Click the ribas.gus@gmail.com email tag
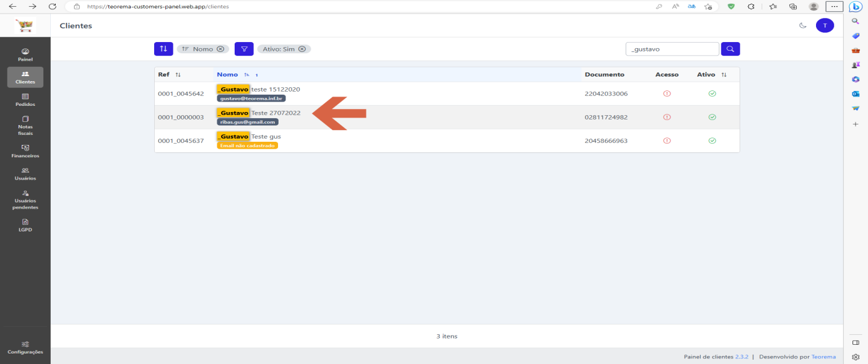This screenshot has height=364, width=868. tap(248, 122)
